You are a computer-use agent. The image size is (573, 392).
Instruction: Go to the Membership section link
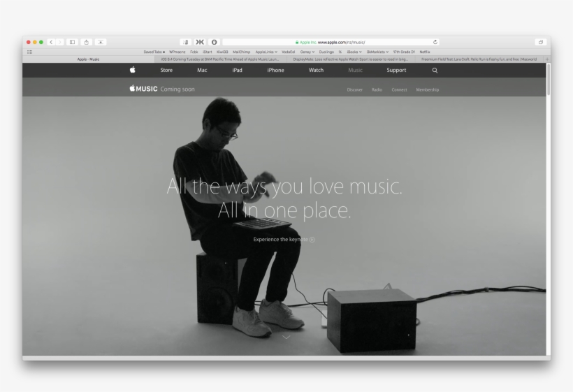[427, 89]
